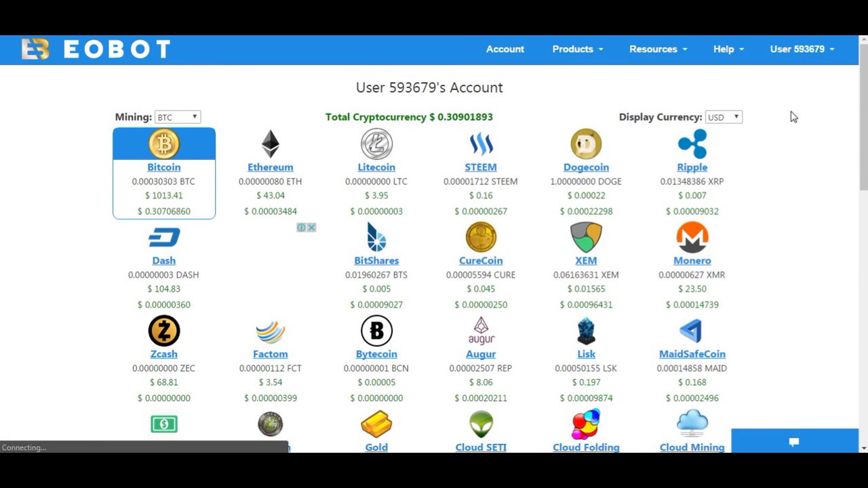Open the Cloud Mining link
Screen dimensions: 868x488
[x=692, y=447]
